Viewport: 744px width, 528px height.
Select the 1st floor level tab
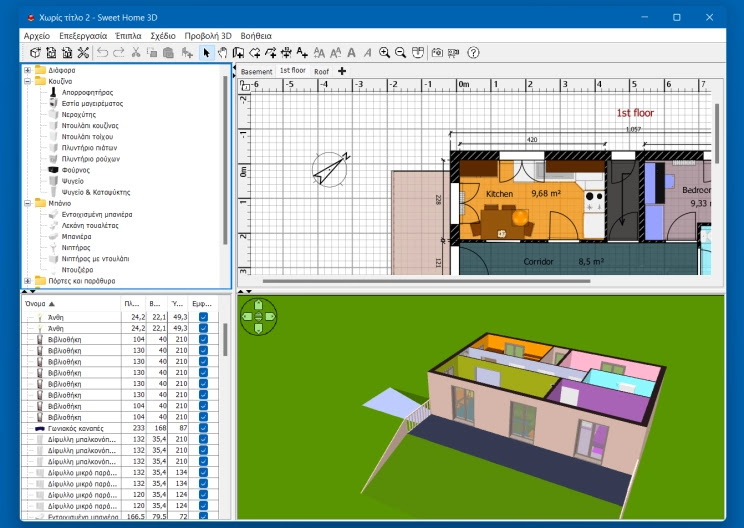[x=292, y=71]
